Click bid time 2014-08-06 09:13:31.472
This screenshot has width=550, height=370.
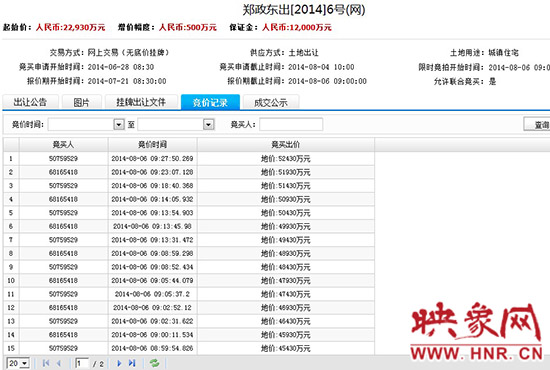click(152, 240)
